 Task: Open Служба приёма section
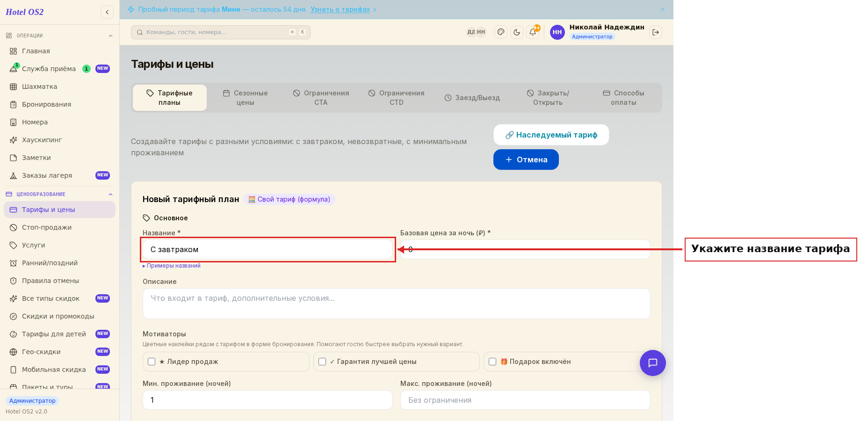click(x=59, y=69)
